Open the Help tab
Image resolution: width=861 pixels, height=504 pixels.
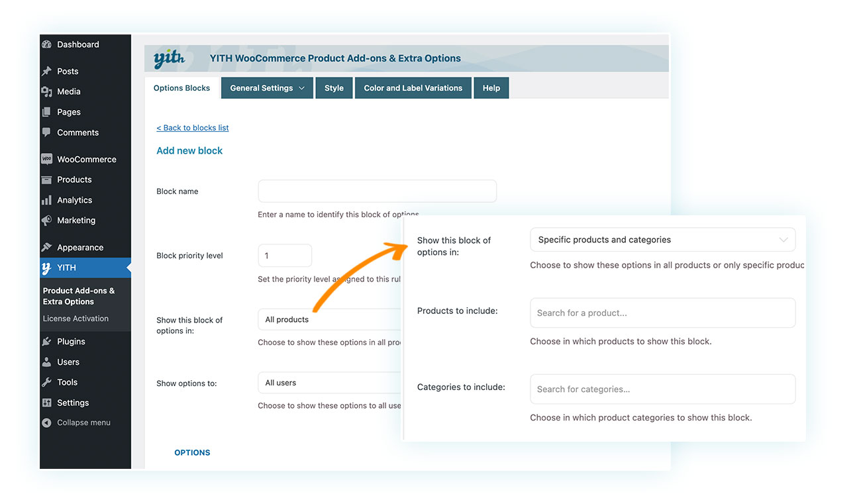(491, 88)
